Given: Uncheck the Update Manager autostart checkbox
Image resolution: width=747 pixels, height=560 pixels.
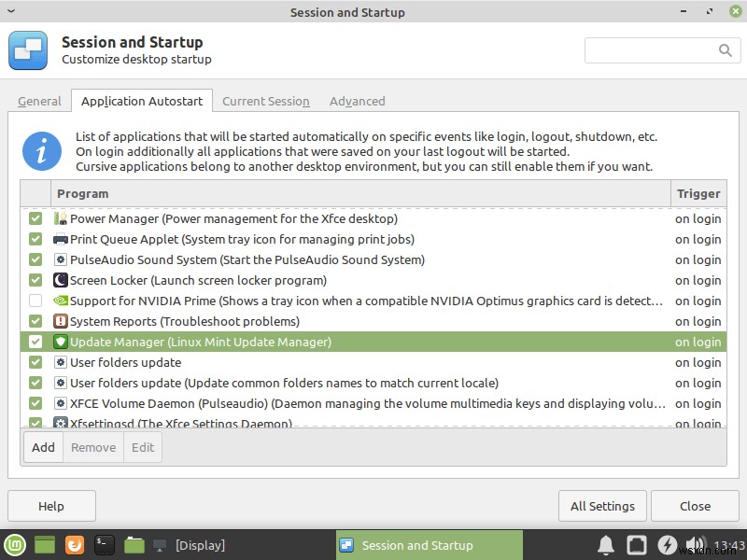Looking at the screenshot, I should [35, 342].
